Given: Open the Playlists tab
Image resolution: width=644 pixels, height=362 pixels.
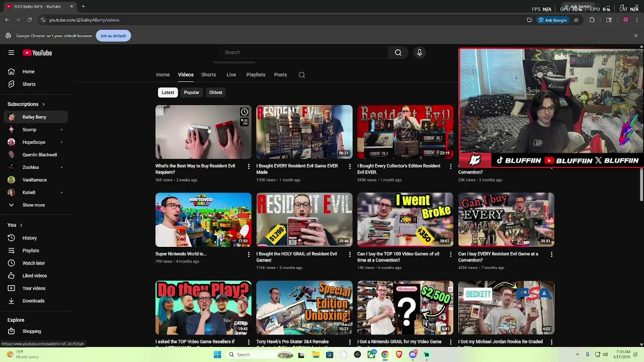Looking at the screenshot, I should pos(256,75).
